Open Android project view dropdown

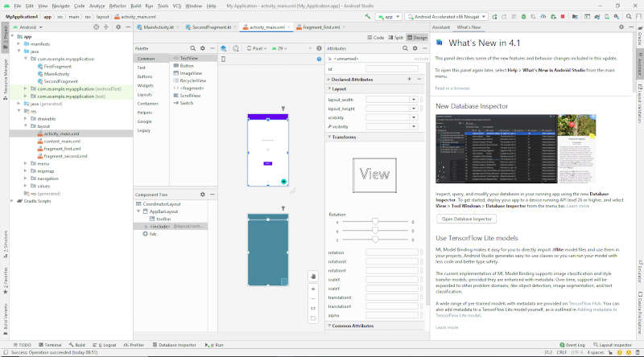28,27
